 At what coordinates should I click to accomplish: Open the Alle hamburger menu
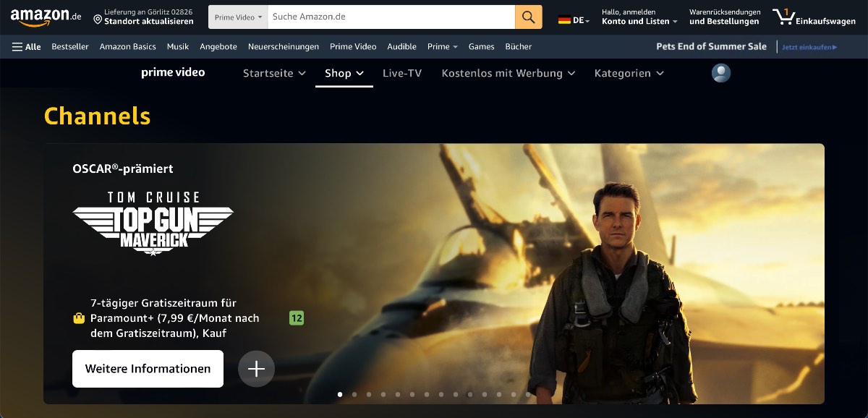coord(27,46)
